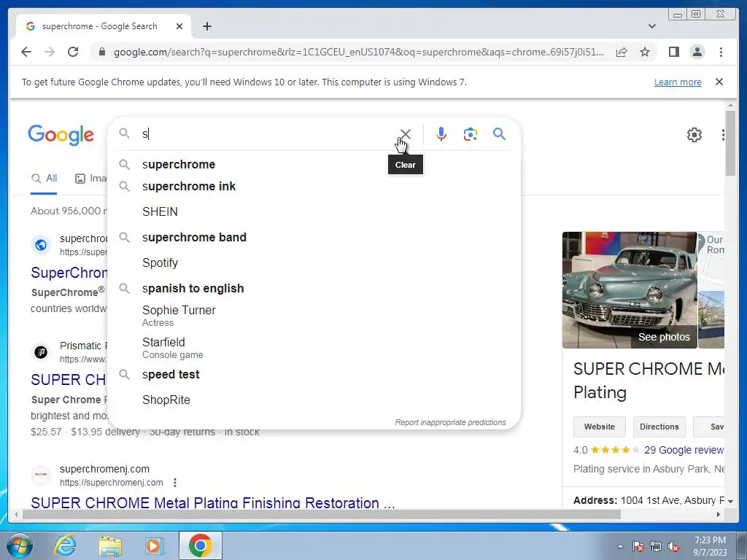The height and width of the screenshot is (560, 747).
Task: Open Windows Media Player from taskbar
Action: pos(154,545)
